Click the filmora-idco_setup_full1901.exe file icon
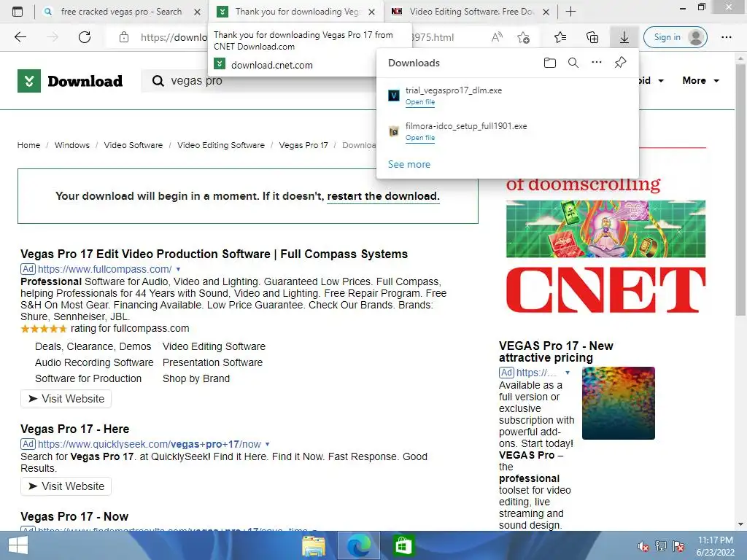The width and height of the screenshot is (747, 560). click(393, 131)
